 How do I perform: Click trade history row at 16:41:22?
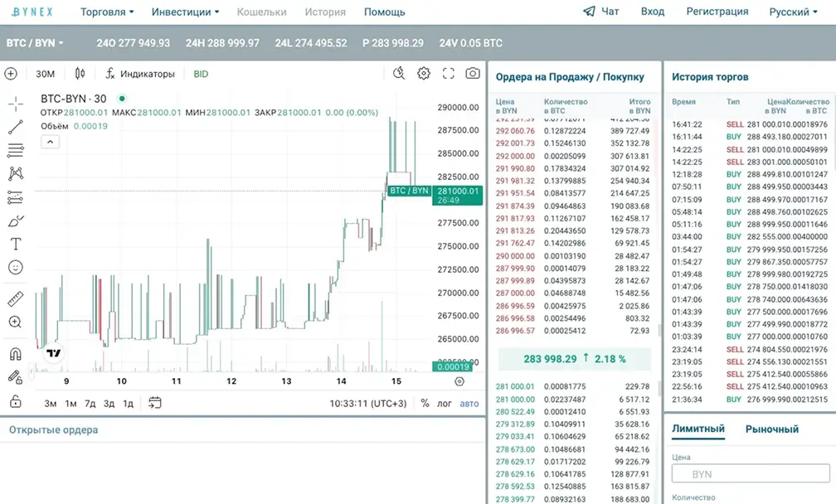click(x=750, y=124)
